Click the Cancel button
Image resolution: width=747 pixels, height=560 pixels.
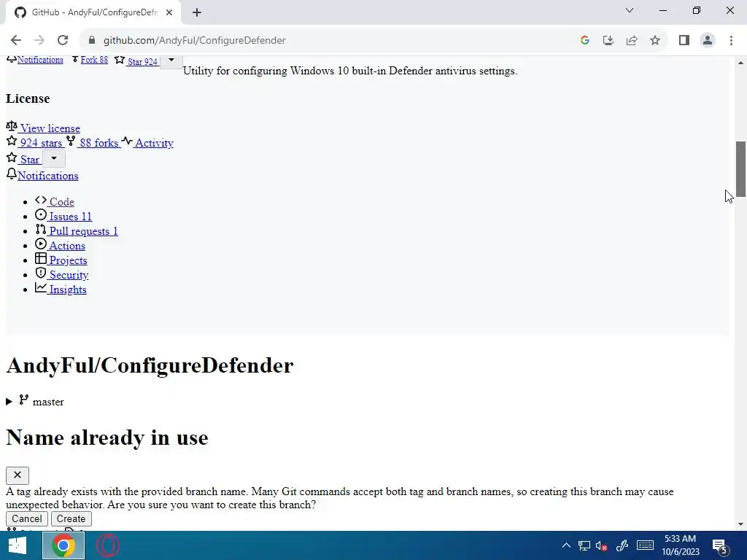point(27,518)
